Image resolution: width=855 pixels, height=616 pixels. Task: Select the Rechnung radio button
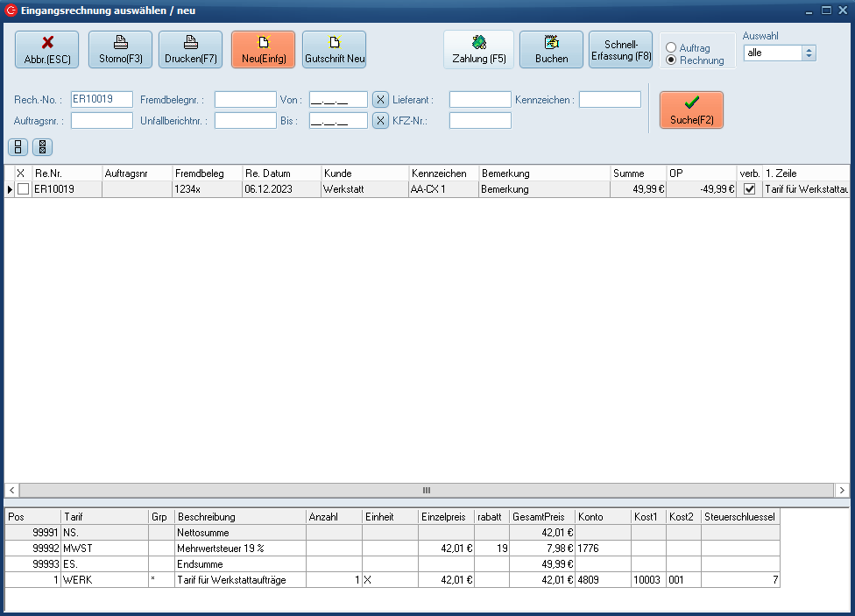pyautogui.click(x=672, y=60)
